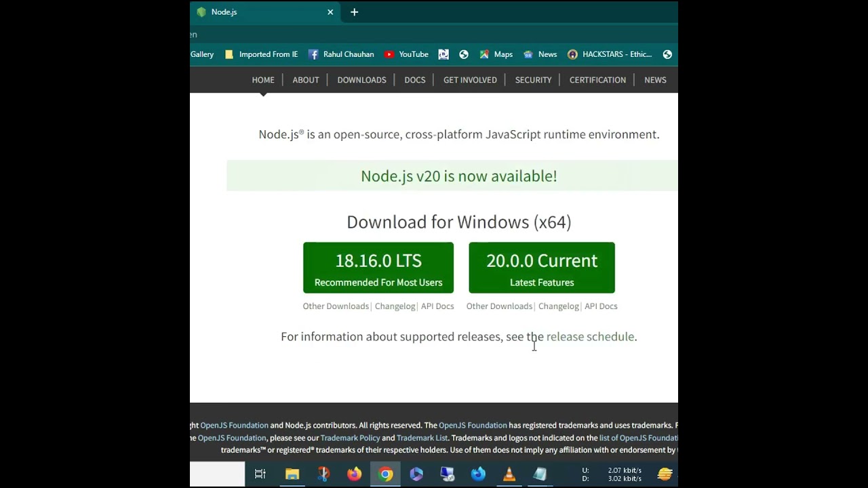This screenshot has height=488, width=868.
Task: Click the taskbar search box
Action: (217, 474)
